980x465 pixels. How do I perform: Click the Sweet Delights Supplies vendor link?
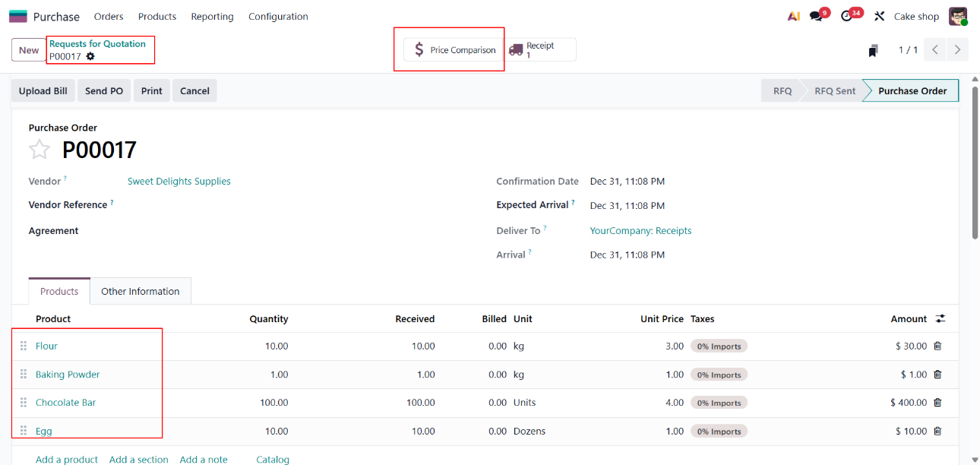179,182
